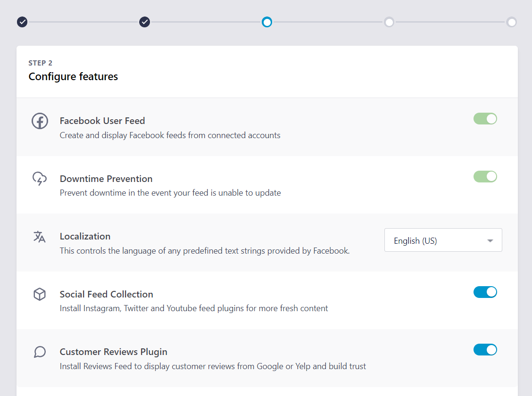Jump to the fourth step circle
This screenshot has height=396, width=532.
click(x=389, y=22)
